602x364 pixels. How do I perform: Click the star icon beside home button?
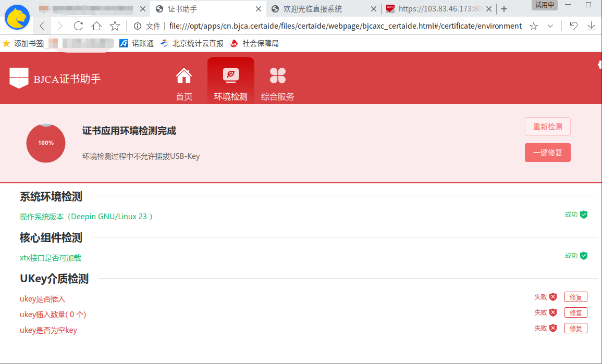(x=115, y=26)
